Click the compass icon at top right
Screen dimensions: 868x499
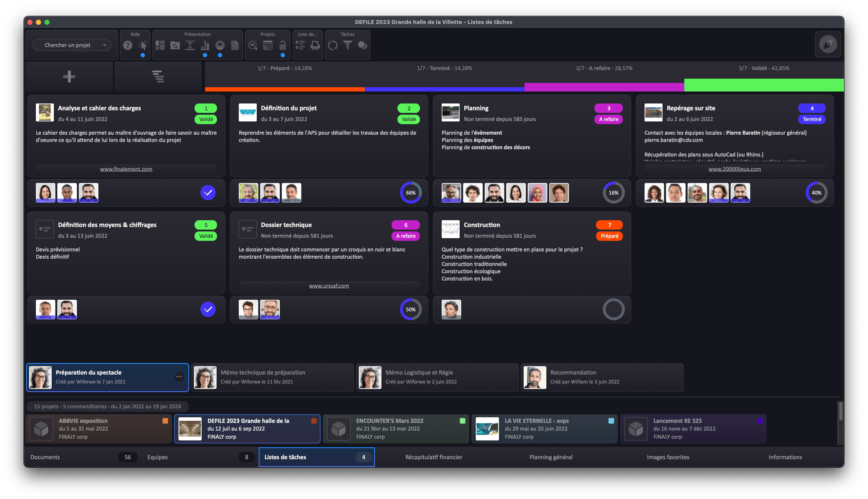[828, 44]
